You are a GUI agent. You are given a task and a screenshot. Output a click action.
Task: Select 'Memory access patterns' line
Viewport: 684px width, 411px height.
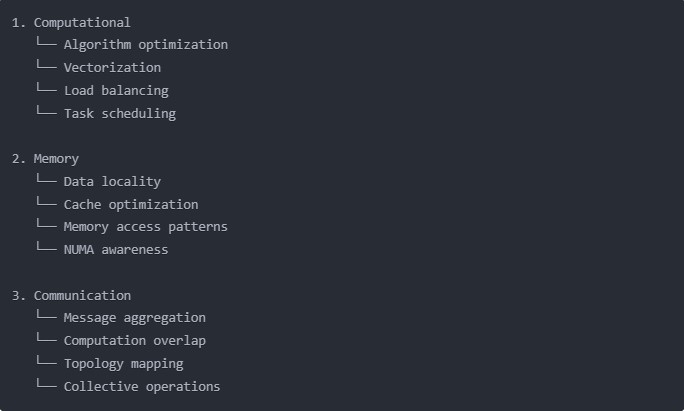click(x=146, y=227)
